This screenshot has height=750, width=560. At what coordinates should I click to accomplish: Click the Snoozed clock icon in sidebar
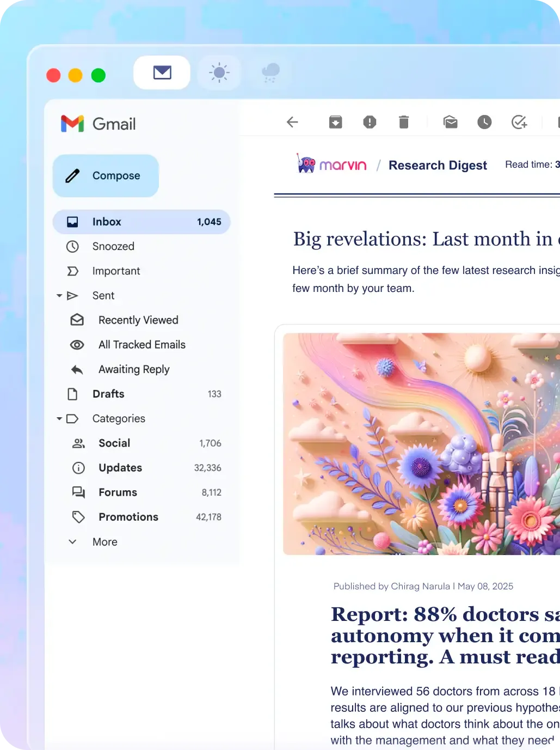pyautogui.click(x=72, y=246)
